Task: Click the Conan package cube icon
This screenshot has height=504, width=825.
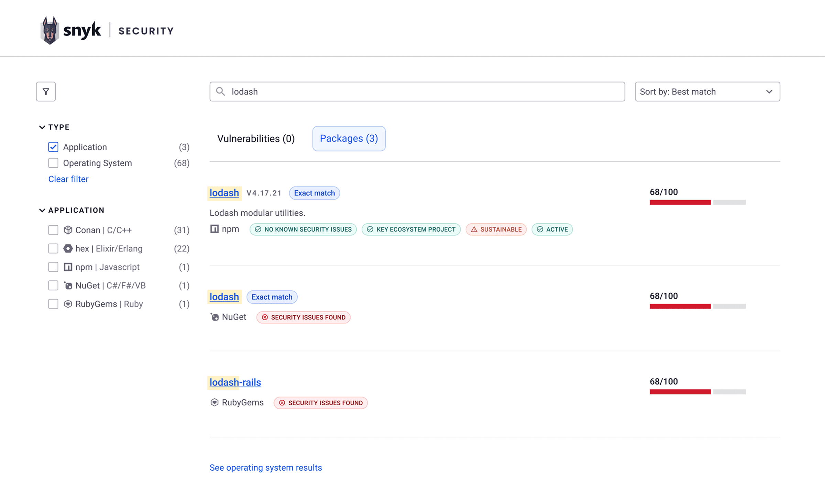Action: click(x=68, y=230)
